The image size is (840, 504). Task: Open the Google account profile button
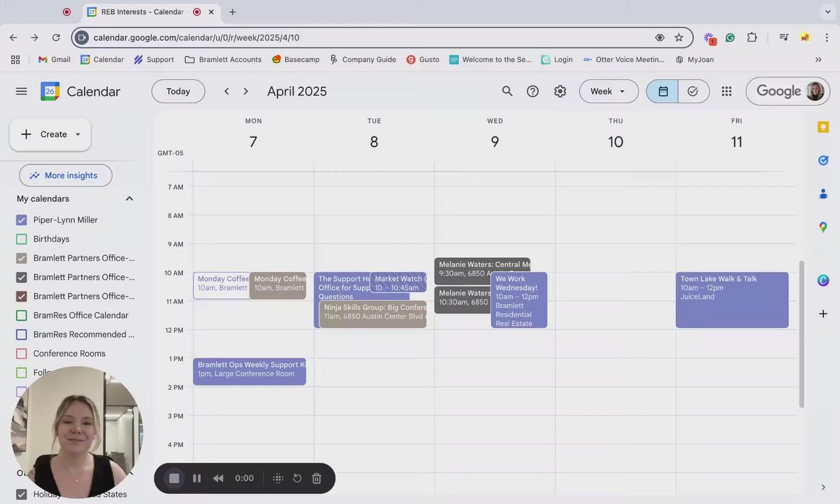point(815,91)
